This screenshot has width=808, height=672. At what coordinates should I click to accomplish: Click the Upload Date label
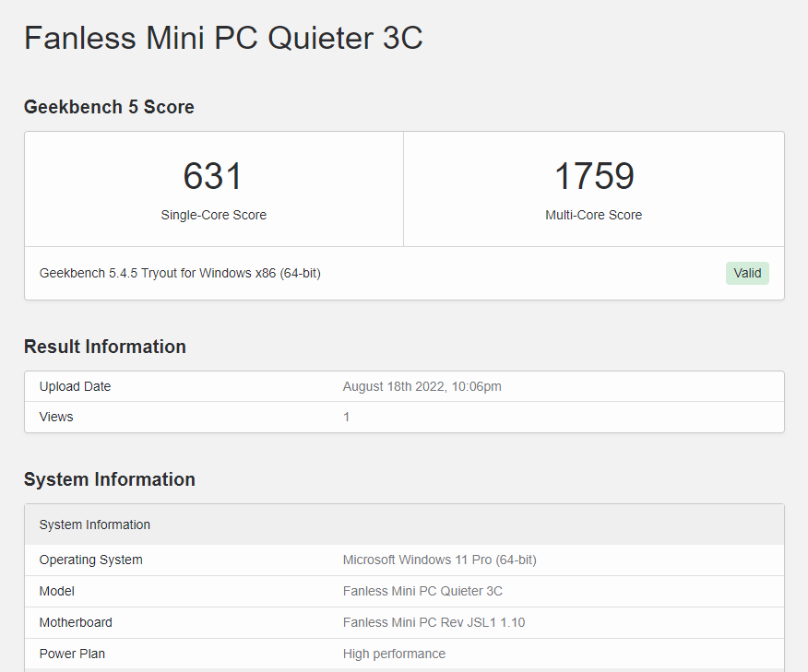coord(75,386)
